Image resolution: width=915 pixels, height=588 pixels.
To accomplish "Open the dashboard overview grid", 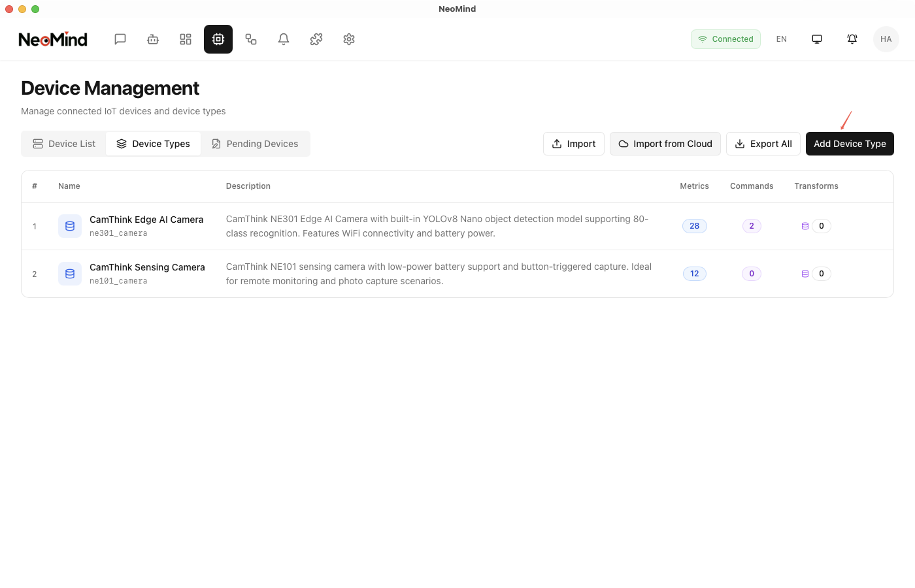I will [x=186, y=39].
